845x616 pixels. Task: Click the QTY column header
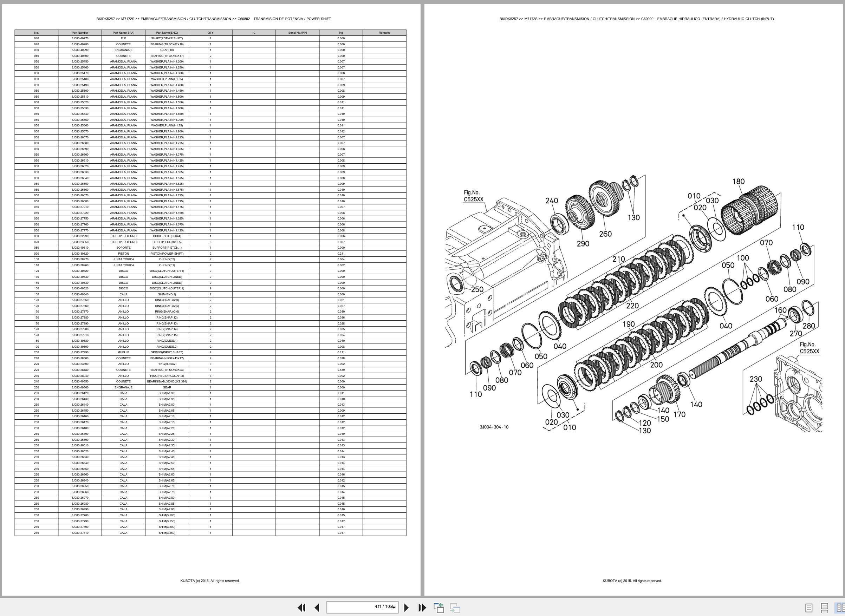pos(210,33)
